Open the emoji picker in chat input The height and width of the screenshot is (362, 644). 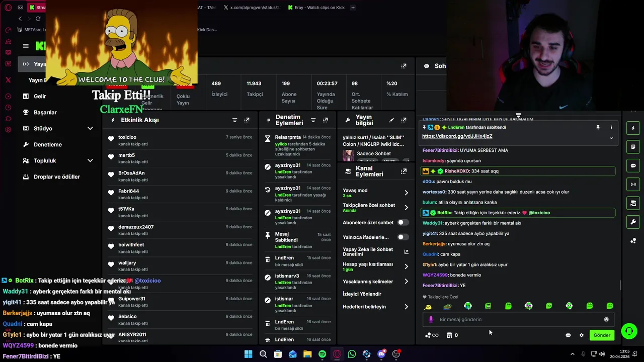click(606, 319)
